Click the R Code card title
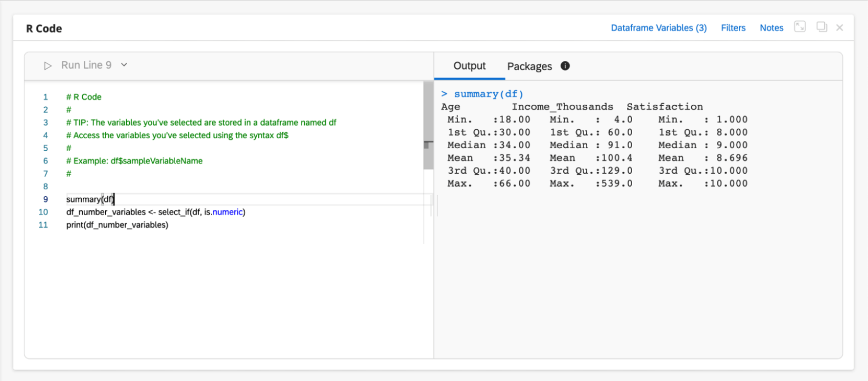 tap(44, 29)
